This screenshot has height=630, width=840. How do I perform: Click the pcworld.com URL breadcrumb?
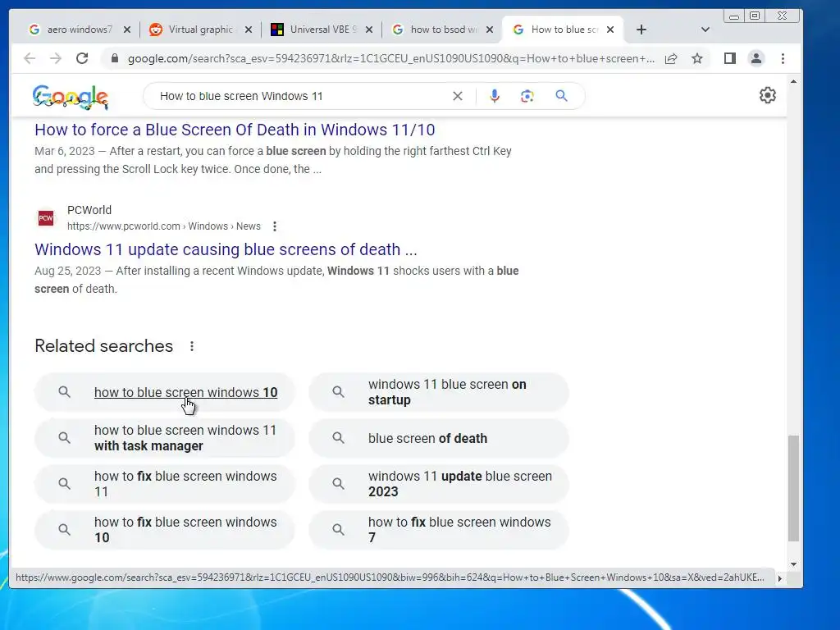164,226
